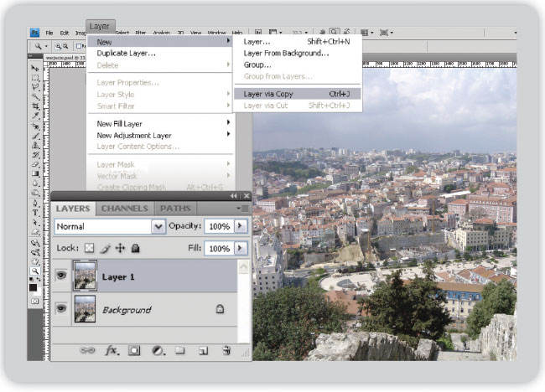This screenshot has height=392, width=545.
Task: Open the Normal blending mode dropdown
Action: tap(158, 226)
